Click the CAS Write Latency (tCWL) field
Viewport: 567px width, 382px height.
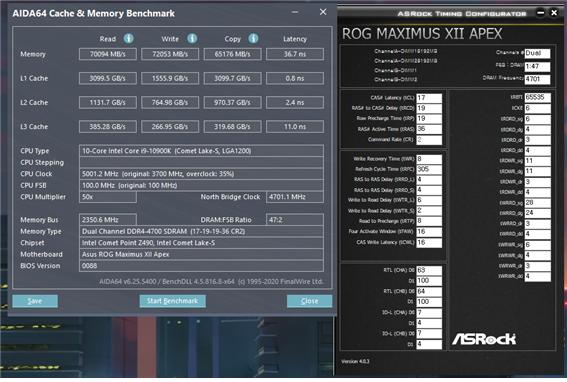[x=429, y=242]
